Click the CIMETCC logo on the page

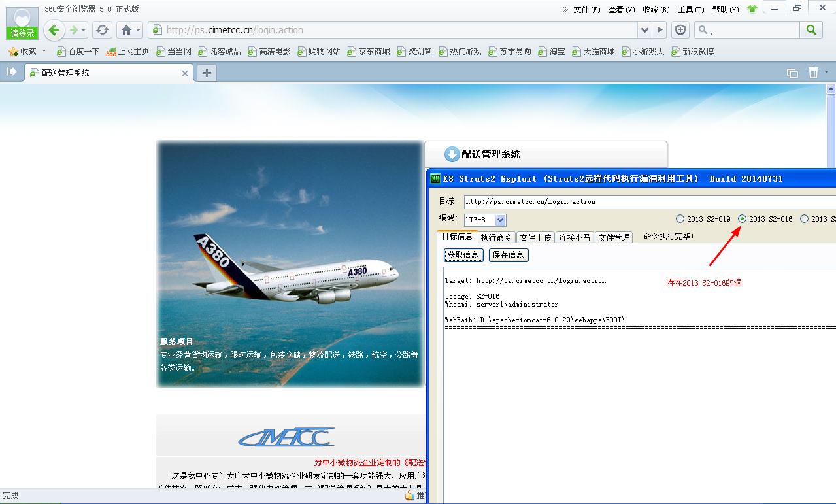[286, 436]
